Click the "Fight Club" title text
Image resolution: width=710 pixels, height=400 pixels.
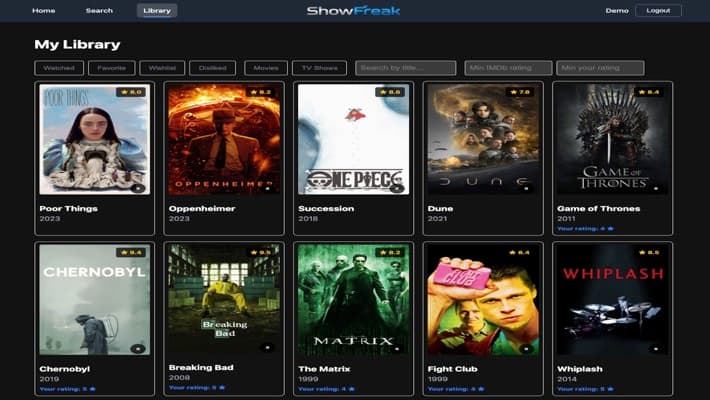(452, 369)
